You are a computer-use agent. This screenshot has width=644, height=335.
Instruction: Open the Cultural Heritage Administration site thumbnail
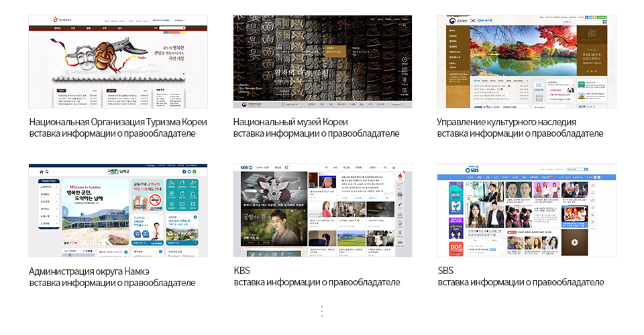tap(526, 62)
